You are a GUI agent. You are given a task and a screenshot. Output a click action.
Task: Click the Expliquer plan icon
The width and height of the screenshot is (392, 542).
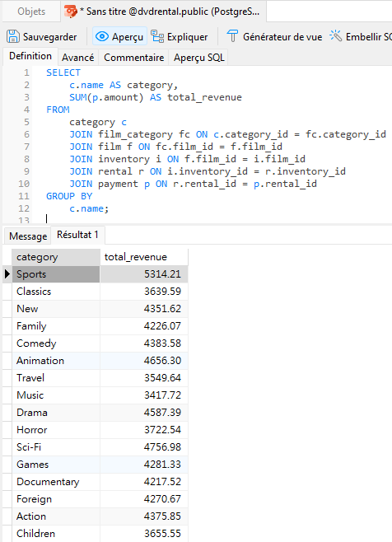pyautogui.click(x=157, y=36)
